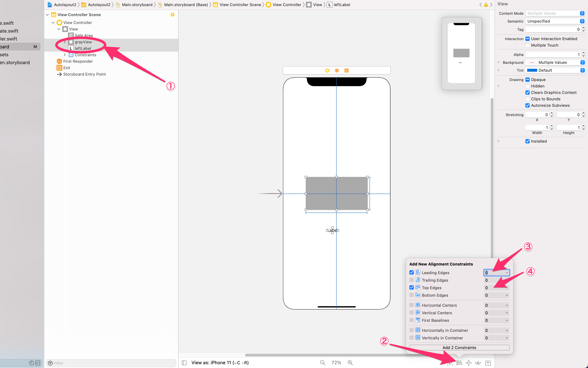The width and height of the screenshot is (588, 368).
Task: Check Horizontally in Container
Action: click(412, 330)
